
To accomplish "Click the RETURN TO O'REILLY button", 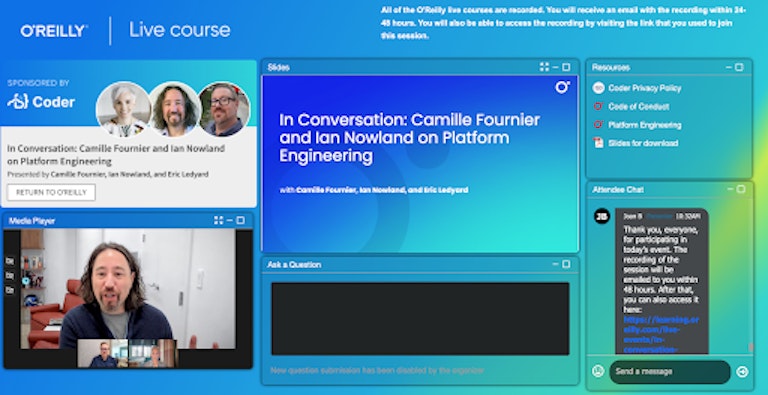I will click(x=51, y=192).
